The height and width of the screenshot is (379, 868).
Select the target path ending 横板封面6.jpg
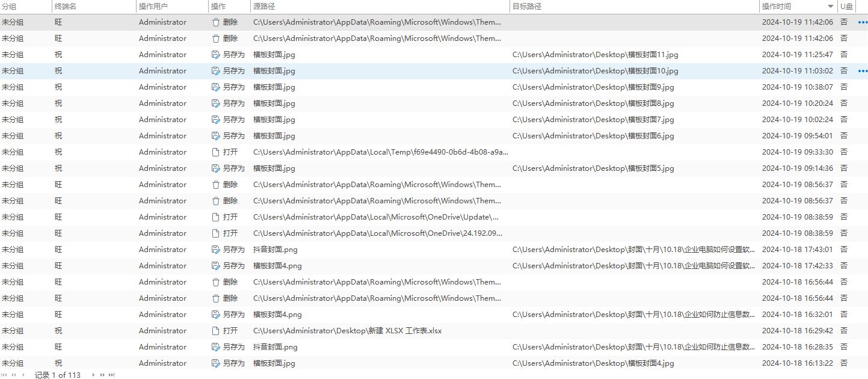[593, 136]
